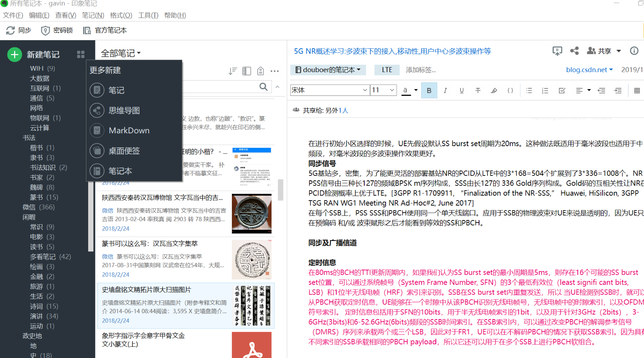Insert a table
Screen dimensions: 644x358
pos(637,90)
